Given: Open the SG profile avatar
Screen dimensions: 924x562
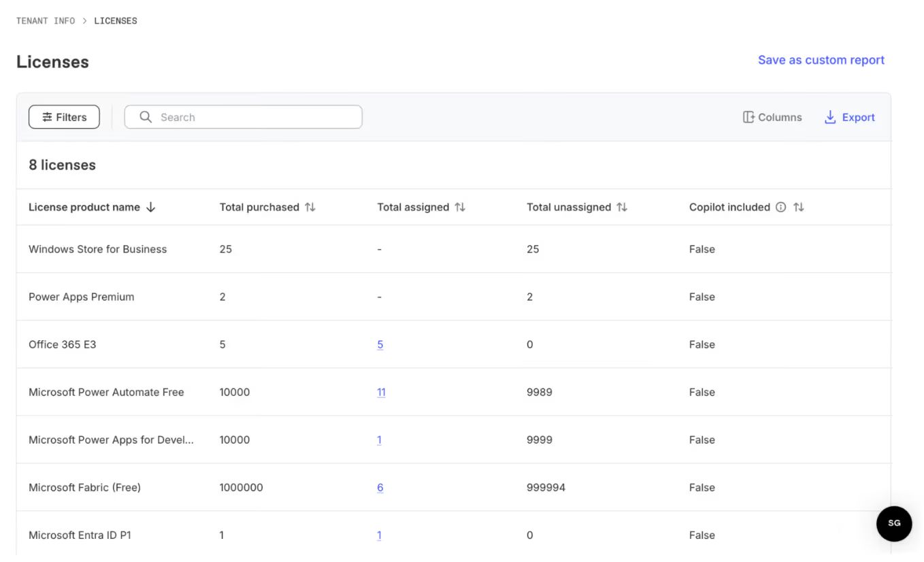Looking at the screenshot, I should click(893, 524).
